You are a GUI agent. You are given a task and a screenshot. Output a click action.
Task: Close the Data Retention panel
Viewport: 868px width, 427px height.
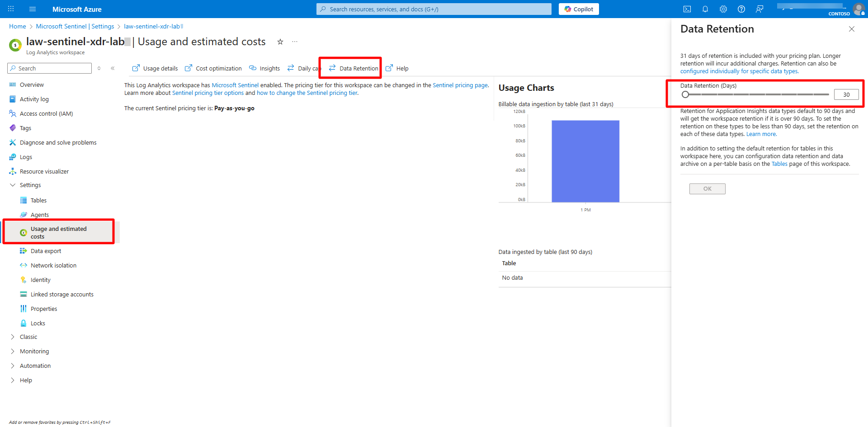(852, 29)
